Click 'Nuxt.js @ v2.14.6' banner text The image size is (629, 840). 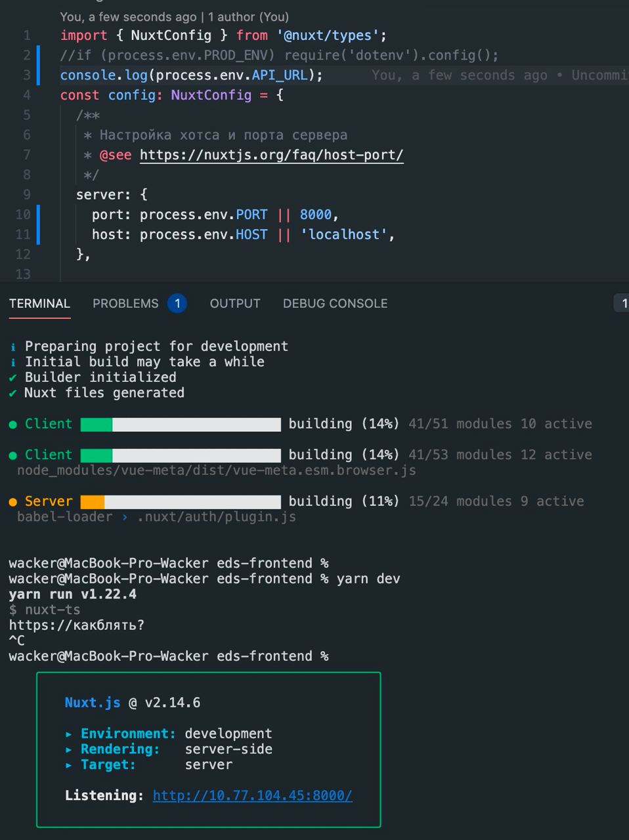click(133, 703)
